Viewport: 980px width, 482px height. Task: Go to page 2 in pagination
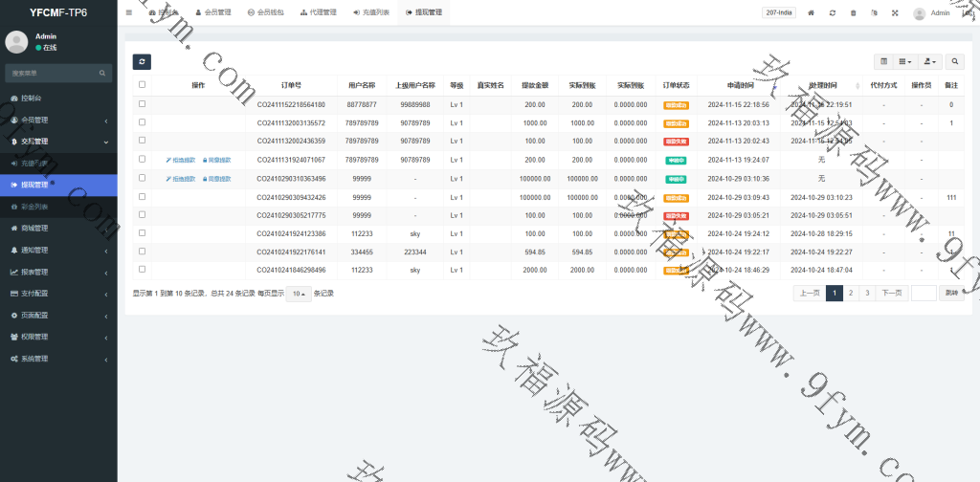851,294
